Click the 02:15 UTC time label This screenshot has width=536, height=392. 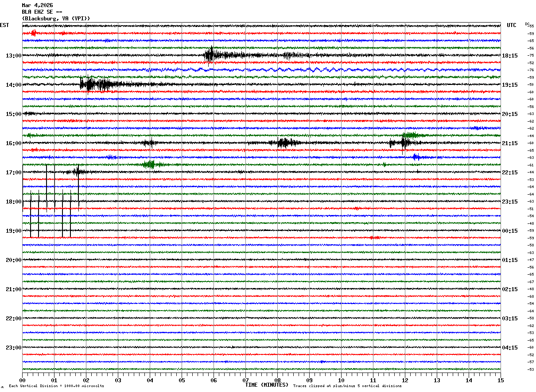(x=510, y=289)
